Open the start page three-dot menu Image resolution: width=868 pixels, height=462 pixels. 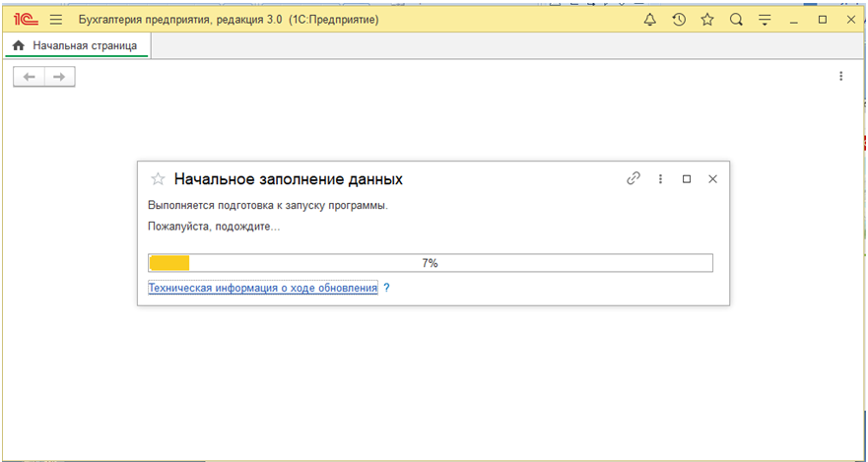pos(840,76)
